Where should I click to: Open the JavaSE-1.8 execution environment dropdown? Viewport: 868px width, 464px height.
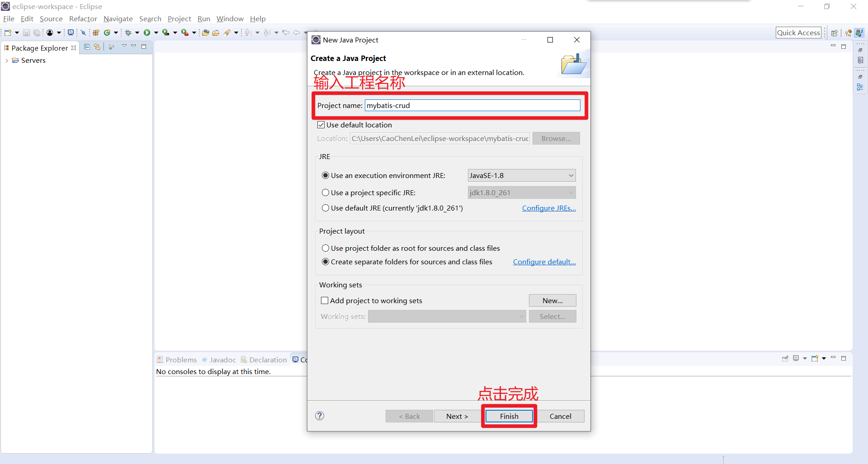pyautogui.click(x=522, y=175)
